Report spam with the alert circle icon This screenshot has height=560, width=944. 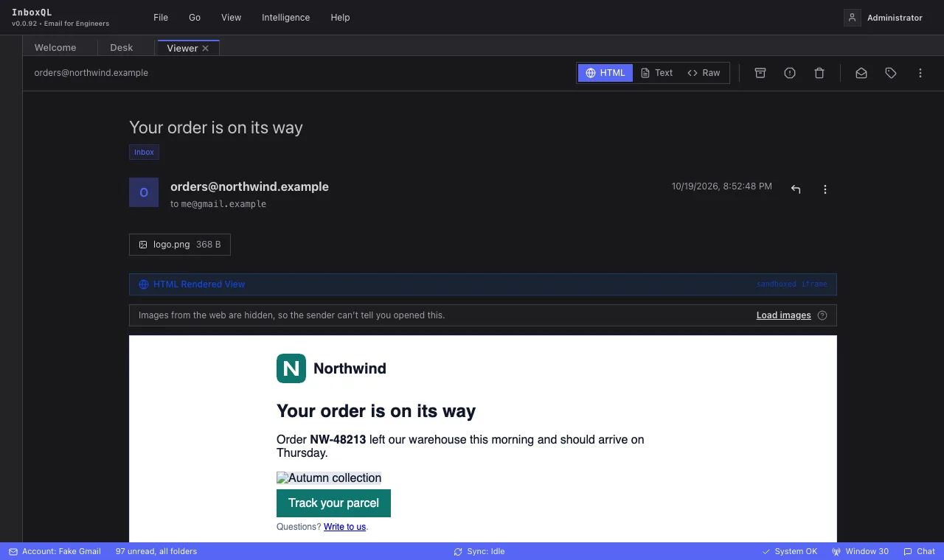790,73
